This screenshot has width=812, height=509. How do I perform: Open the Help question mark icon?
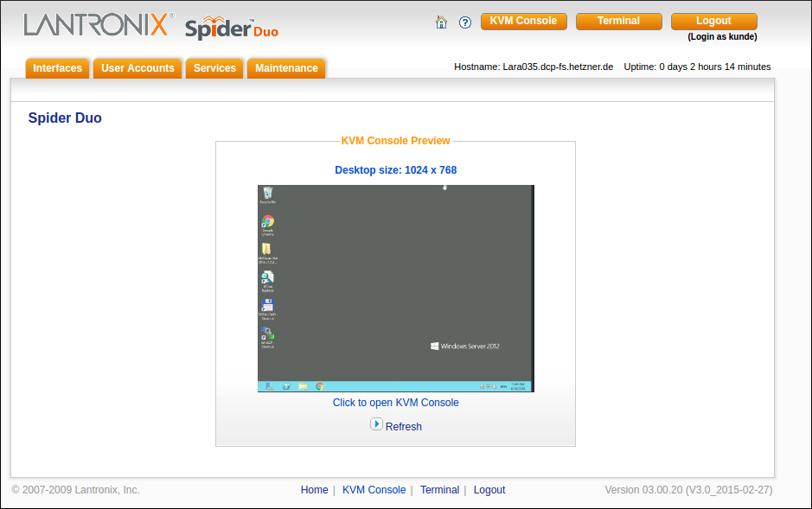click(465, 22)
